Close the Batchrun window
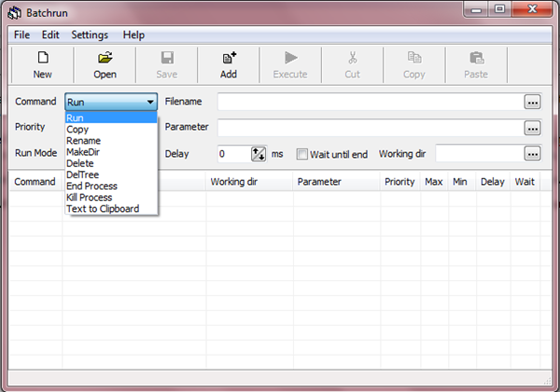 tap(532, 9)
